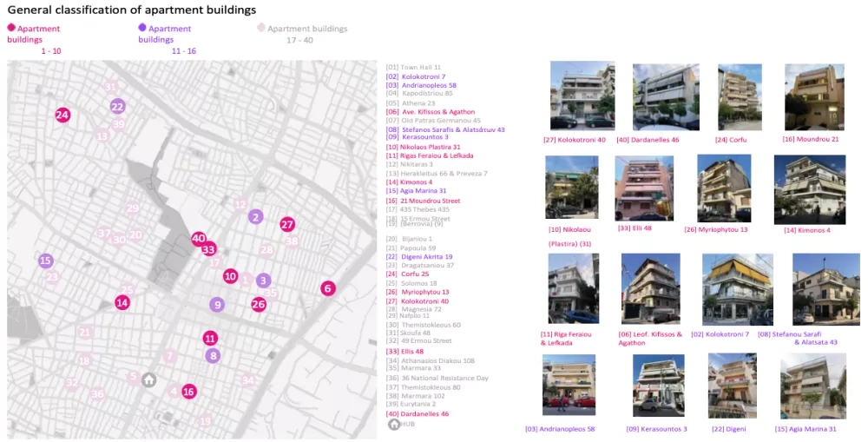The height and width of the screenshot is (442, 868).
Task: Open the Dardanelles 46 building photo
Action: 666,97
